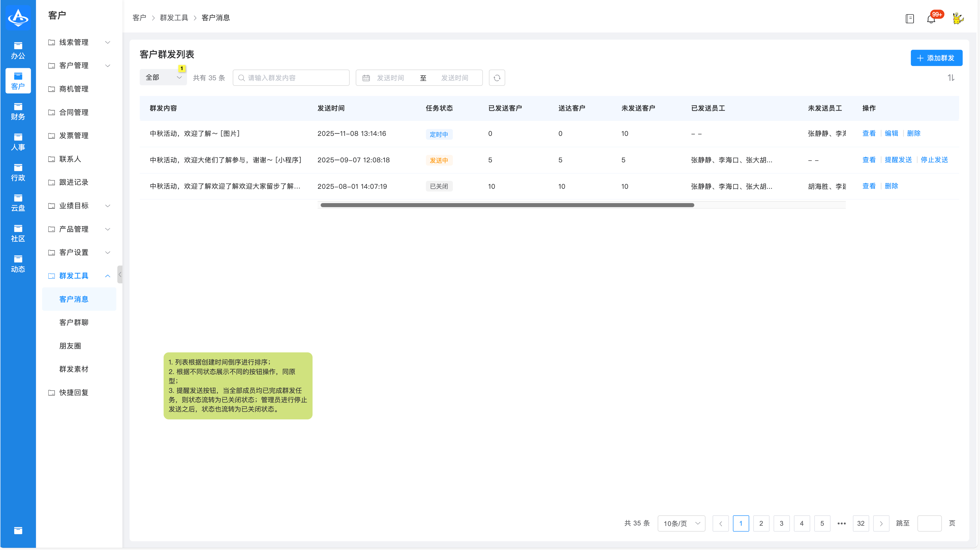Viewport: 980px width, 550px height.
Task: Open the 办公 module in left rail
Action: coord(18,50)
